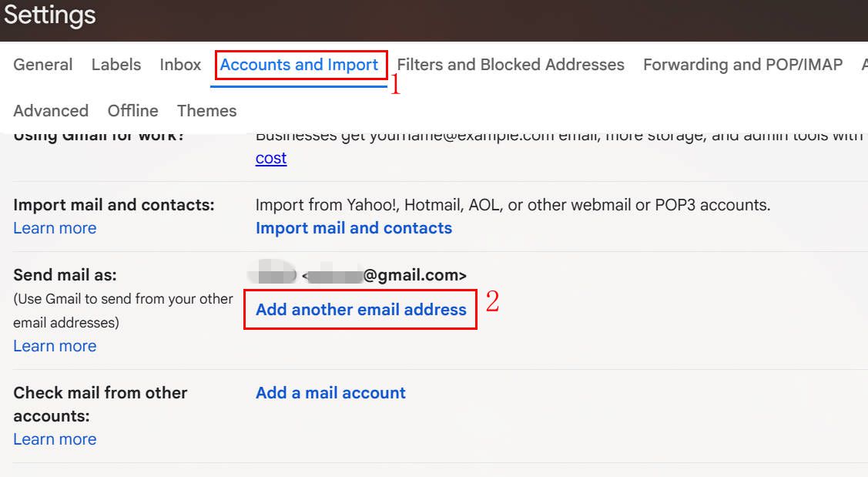The width and height of the screenshot is (868, 477).
Task: Open Learn more under Send mail as
Action: click(x=55, y=346)
